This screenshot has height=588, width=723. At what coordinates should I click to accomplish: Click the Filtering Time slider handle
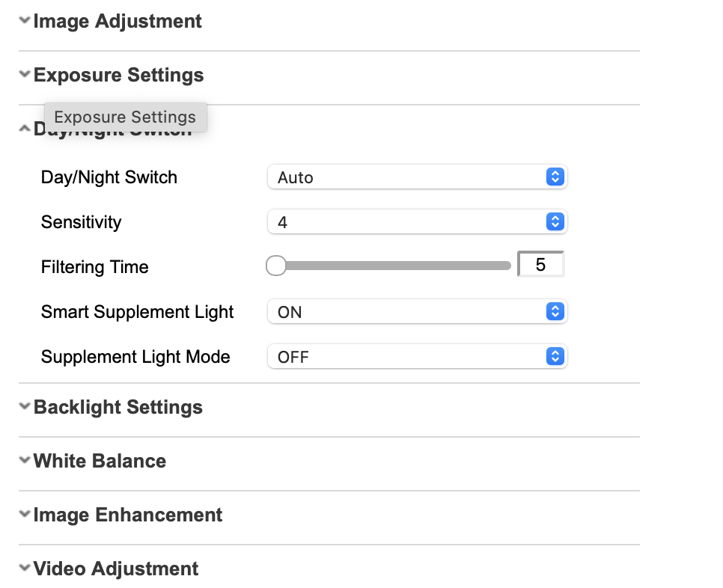[276, 266]
